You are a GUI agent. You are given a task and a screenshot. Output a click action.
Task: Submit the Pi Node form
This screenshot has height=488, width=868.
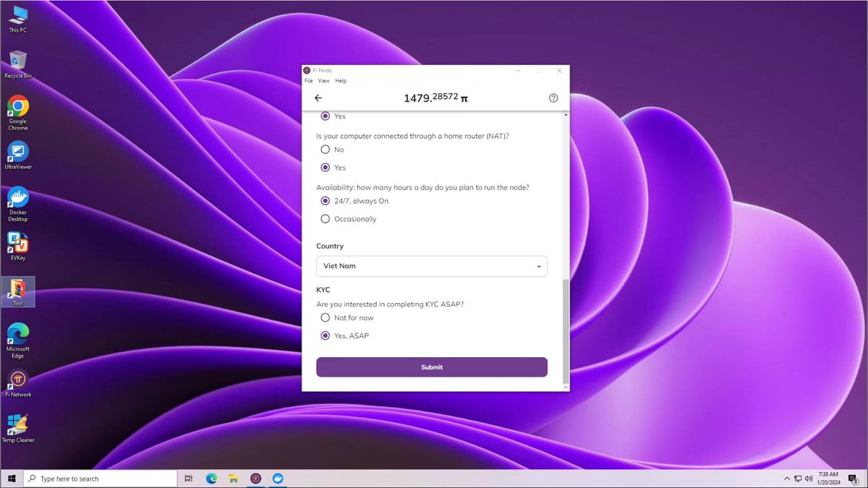[432, 367]
